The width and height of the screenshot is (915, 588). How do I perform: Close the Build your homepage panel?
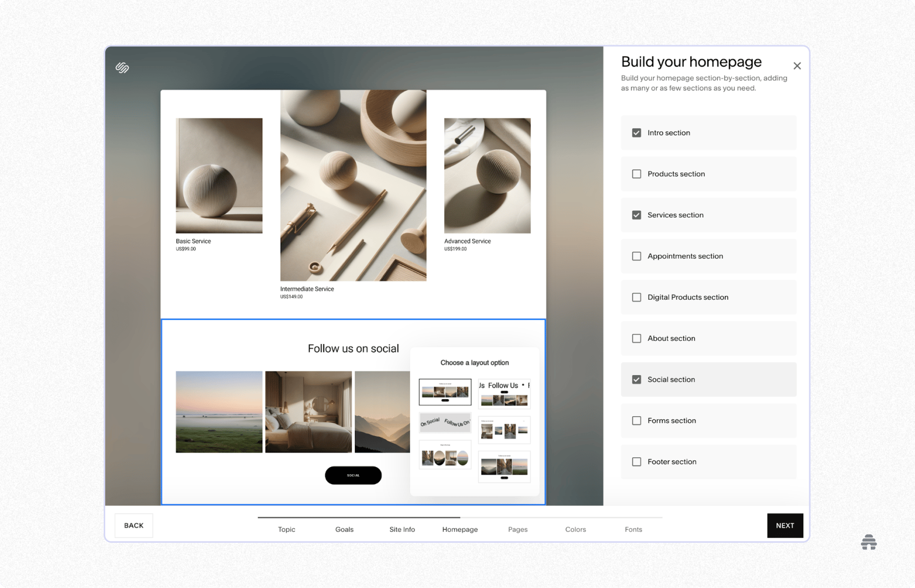coord(797,66)
